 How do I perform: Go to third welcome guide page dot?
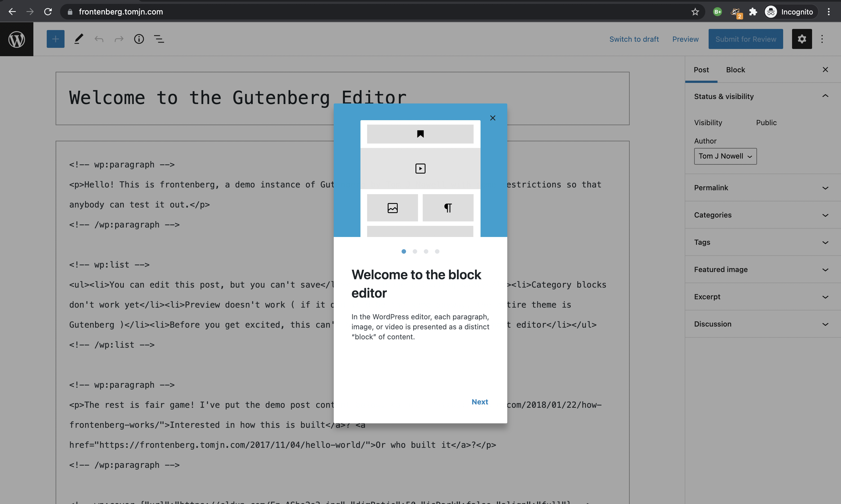[x=426, y=251]
